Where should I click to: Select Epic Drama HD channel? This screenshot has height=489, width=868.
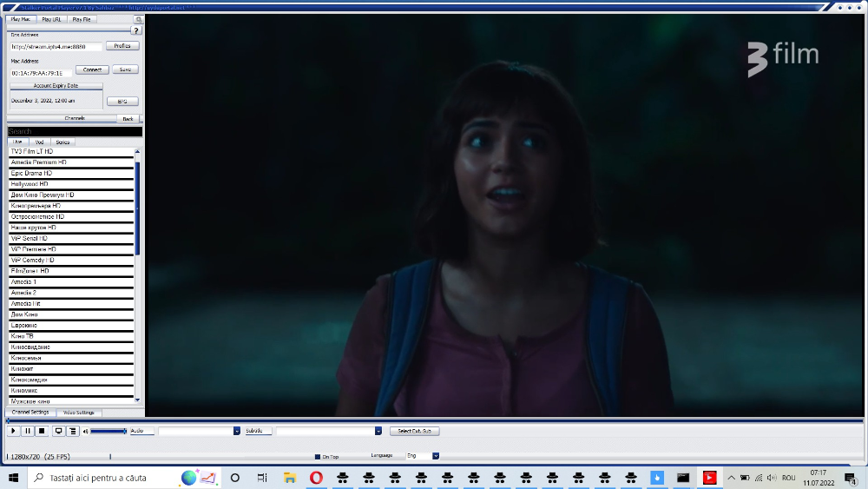coord(71,174)
